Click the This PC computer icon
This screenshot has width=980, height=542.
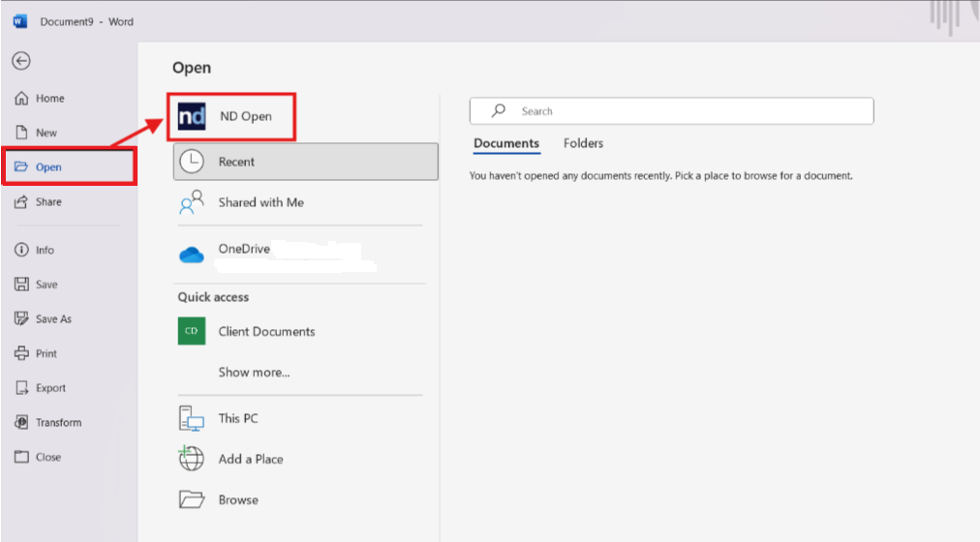point(192,418)
